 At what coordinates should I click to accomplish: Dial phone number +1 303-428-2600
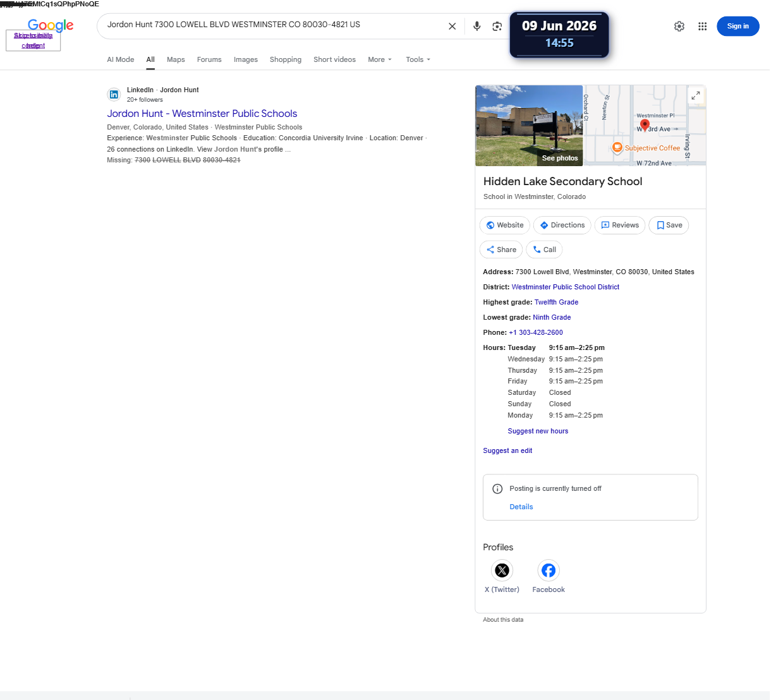pyautogui.click(x=536, y=332)
